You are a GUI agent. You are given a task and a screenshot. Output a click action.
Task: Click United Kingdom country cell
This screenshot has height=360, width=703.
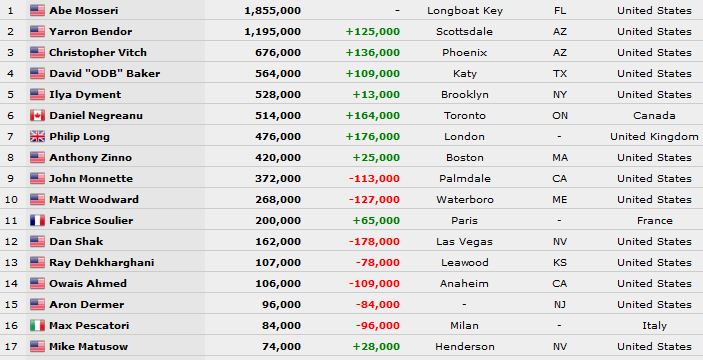tap(654, 137)
